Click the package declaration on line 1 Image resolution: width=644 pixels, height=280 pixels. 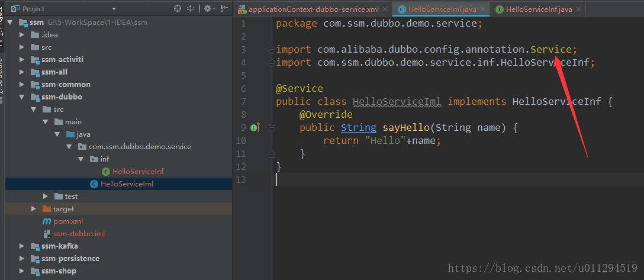[x=378, y=24]
